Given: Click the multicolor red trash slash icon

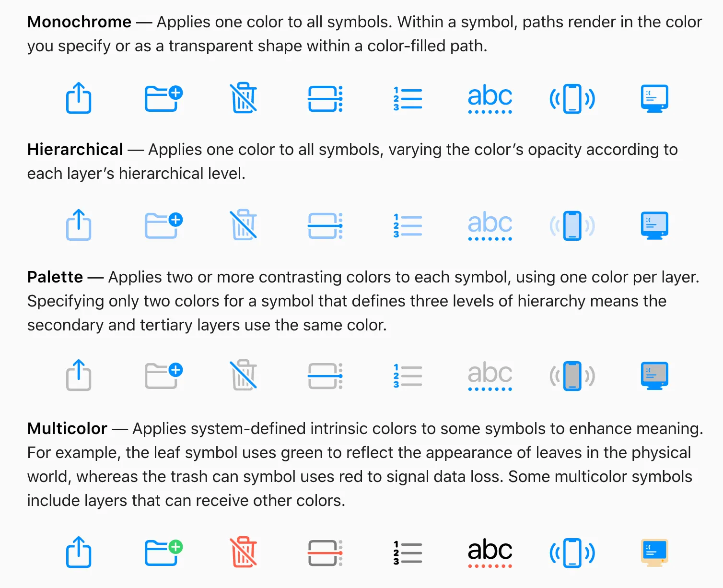Looking at the screenshot, I should [244, 552].
